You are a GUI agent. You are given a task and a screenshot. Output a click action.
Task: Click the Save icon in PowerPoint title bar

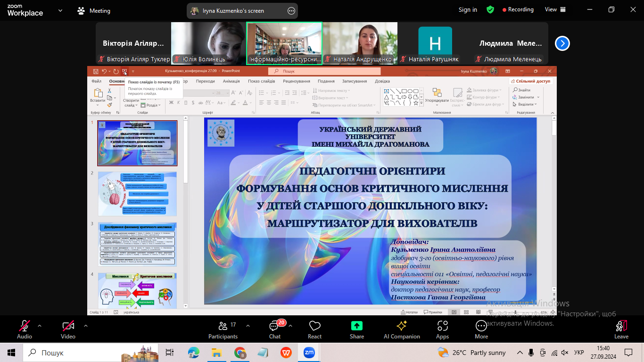[96, 71]
